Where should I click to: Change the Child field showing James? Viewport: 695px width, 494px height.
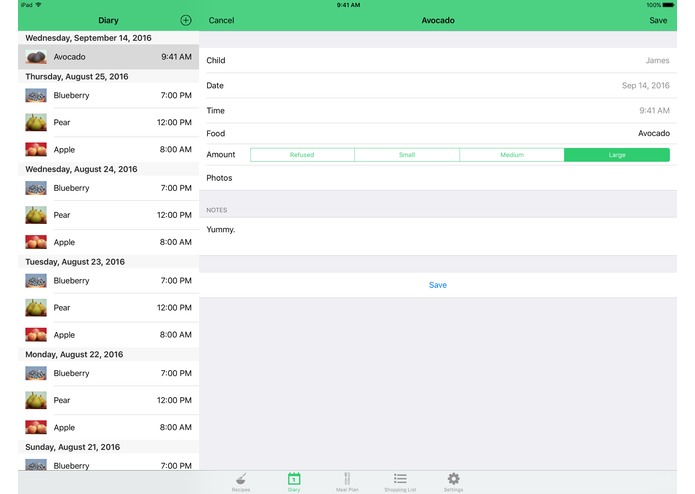point(438,60)
